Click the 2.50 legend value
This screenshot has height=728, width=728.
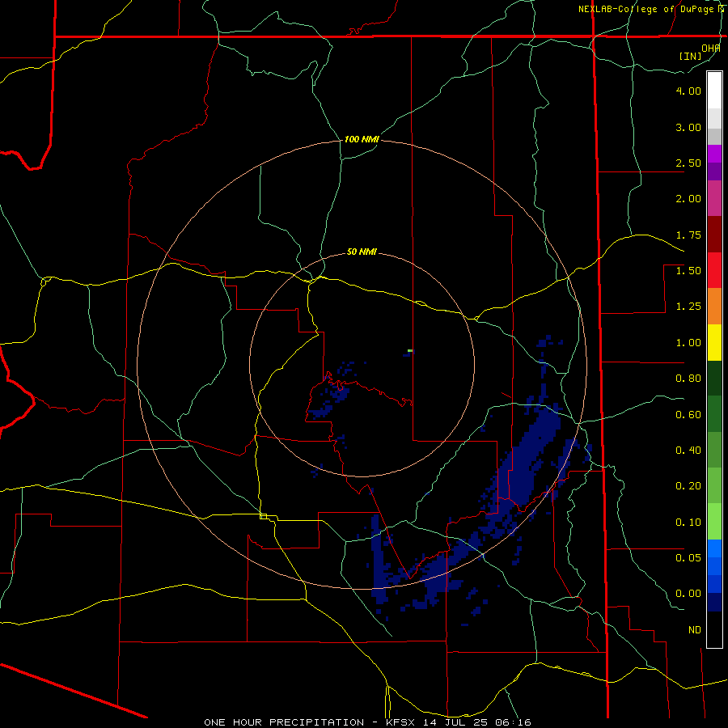tap(688, 163)
